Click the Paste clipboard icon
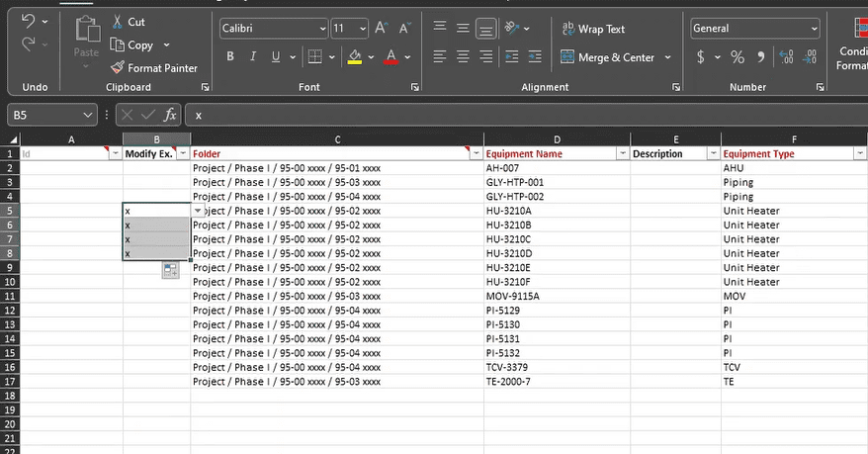The height and width of the screenshot is (454, 868). pyautogui.click(x=87, y=30)
